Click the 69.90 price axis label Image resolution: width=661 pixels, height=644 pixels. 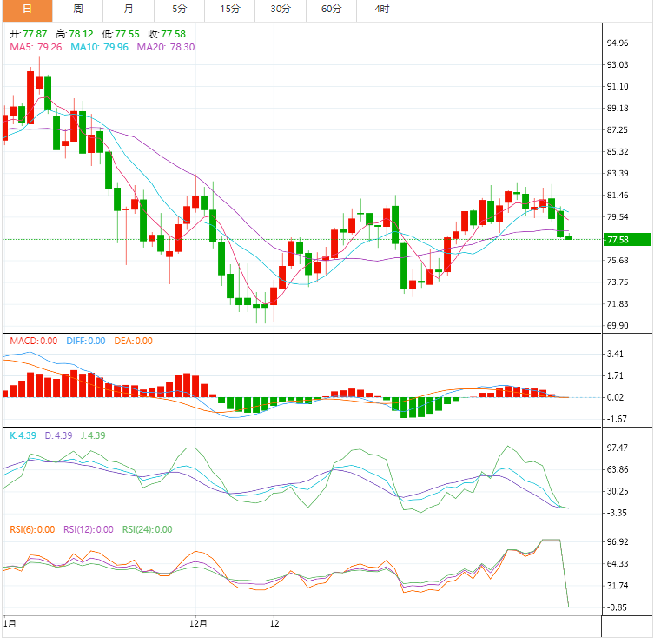coord(618,326)
